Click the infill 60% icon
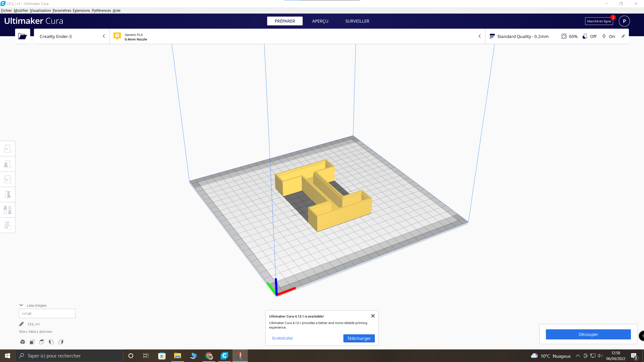This screenshot has width=644, height=362. click(x=564, y=36)
